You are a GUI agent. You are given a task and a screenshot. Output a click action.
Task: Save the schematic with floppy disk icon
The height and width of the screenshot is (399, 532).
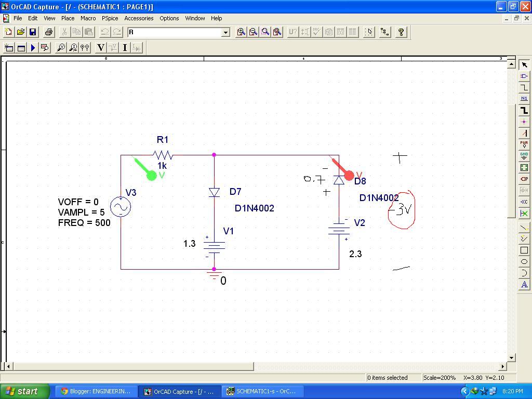[x=33, y=32]
